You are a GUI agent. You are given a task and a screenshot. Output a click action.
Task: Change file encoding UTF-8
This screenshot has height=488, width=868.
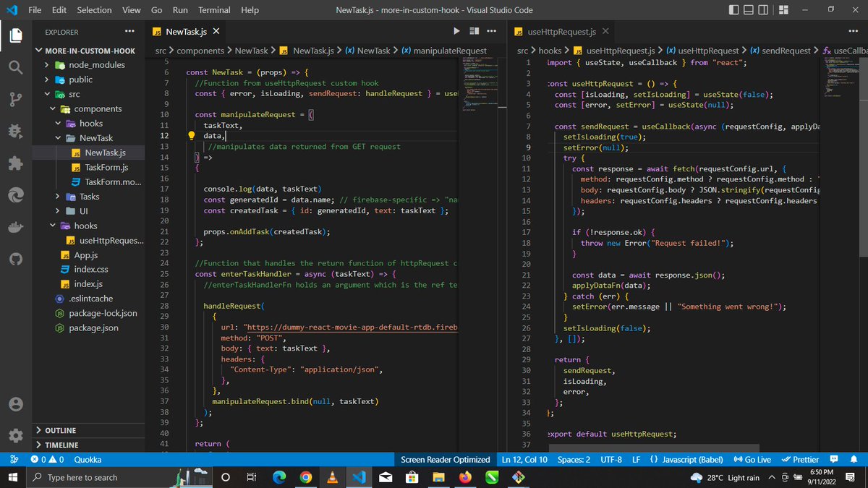(611, 459)
